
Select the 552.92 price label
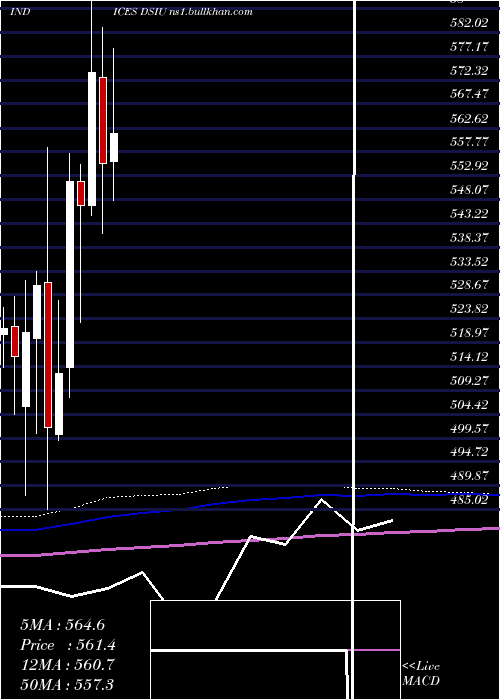coord(468,166)
